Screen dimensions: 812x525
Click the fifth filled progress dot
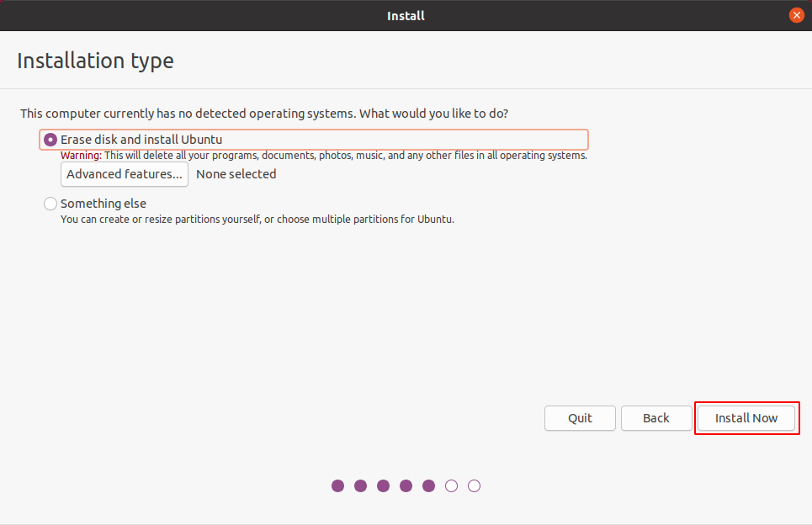[429, 485]
